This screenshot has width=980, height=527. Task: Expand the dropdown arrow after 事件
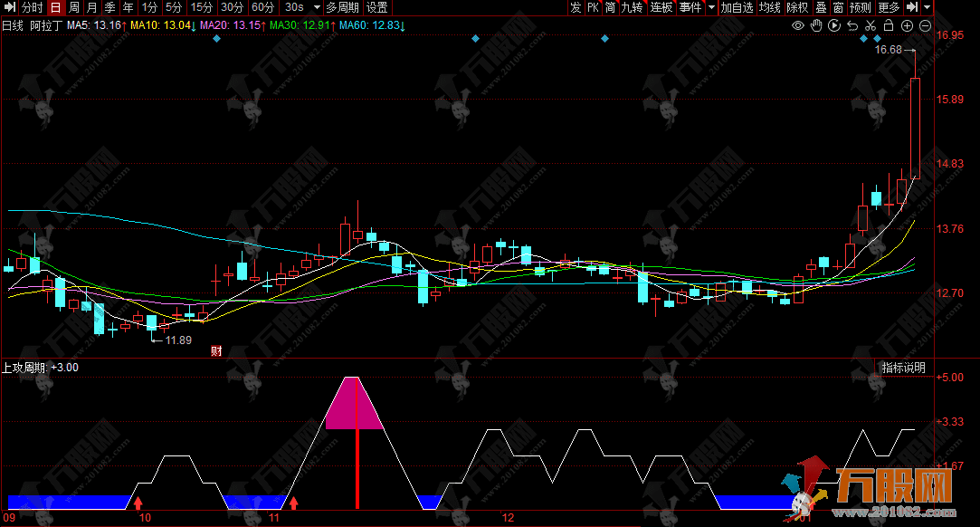711,7
